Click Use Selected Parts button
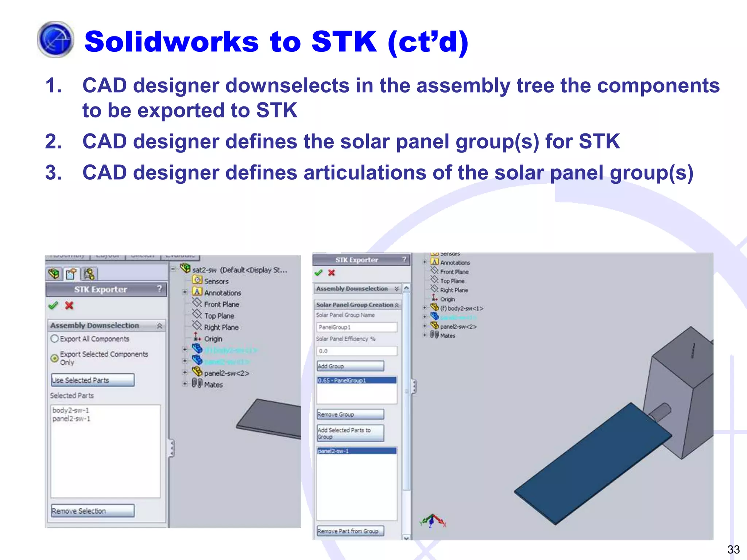The width and height of the screenshot is (747, 560). [93, 380]
